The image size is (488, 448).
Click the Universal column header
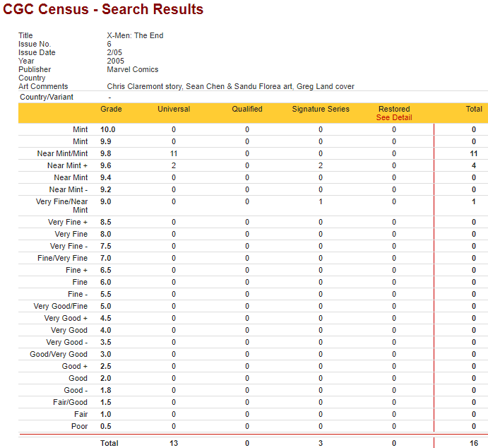coord(174,110)
